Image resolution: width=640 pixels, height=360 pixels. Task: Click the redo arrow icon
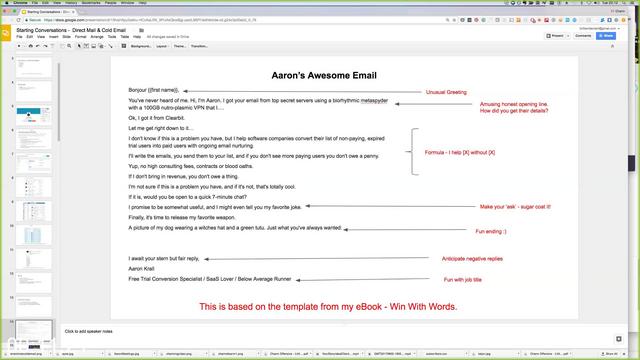click(45, 46)
